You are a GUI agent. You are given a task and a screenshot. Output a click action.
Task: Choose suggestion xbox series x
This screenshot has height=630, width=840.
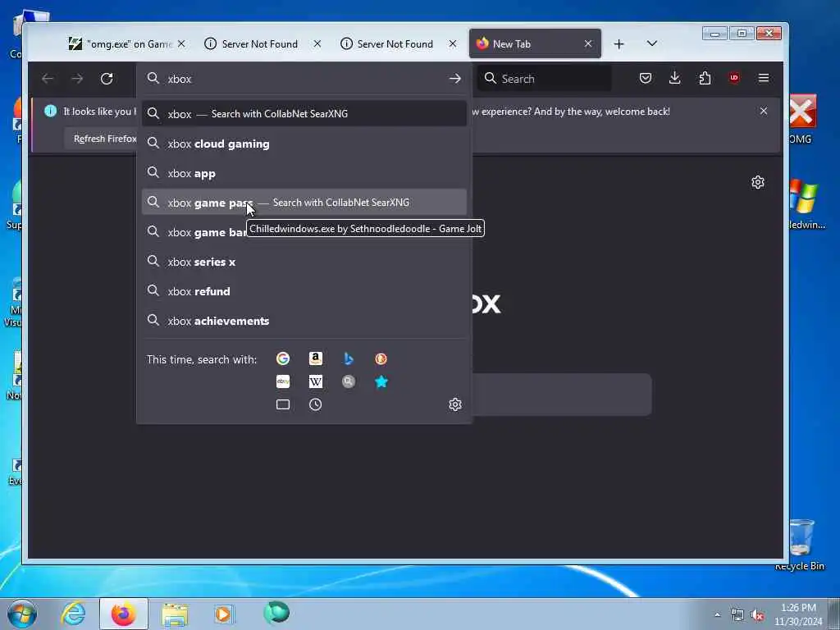point(304,262)
